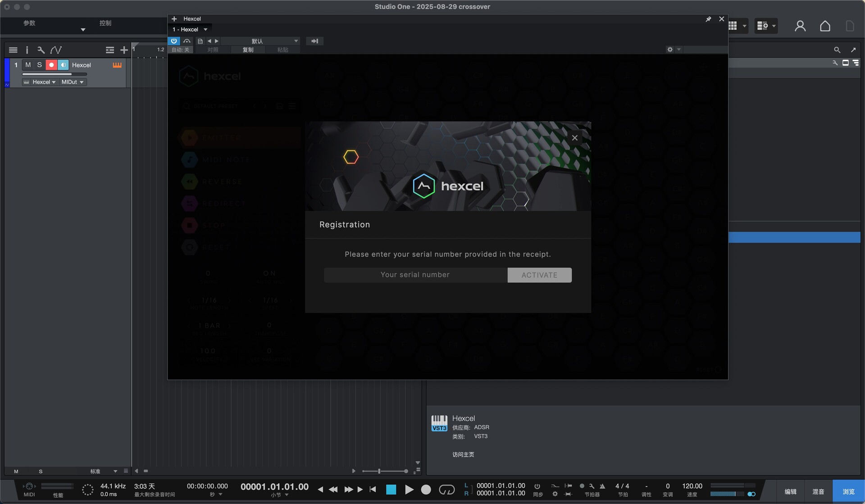
Task: Click the Hexcel VST3 instrument thumbnail
Action: (439, 423)
